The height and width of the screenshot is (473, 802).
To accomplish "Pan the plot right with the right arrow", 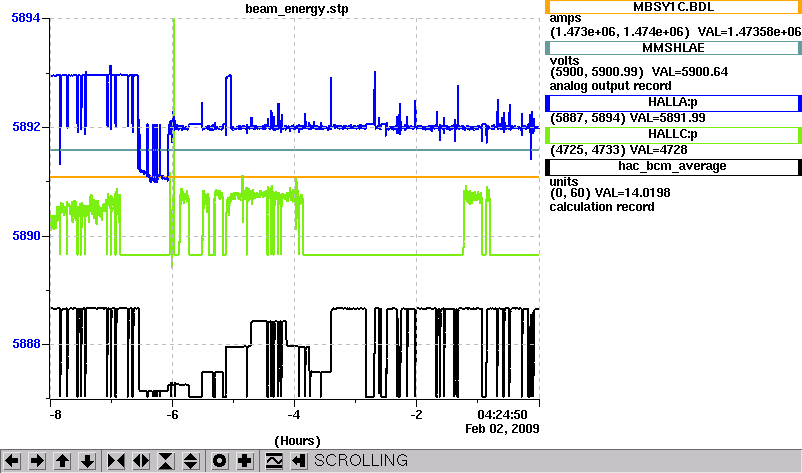I will point(37,461).
